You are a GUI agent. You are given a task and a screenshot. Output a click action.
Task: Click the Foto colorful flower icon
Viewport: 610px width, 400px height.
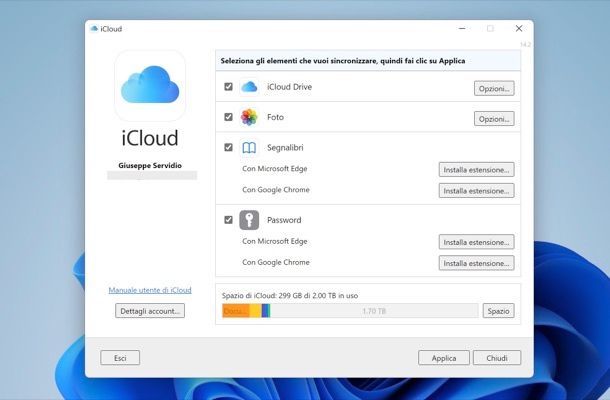(249, 117)
